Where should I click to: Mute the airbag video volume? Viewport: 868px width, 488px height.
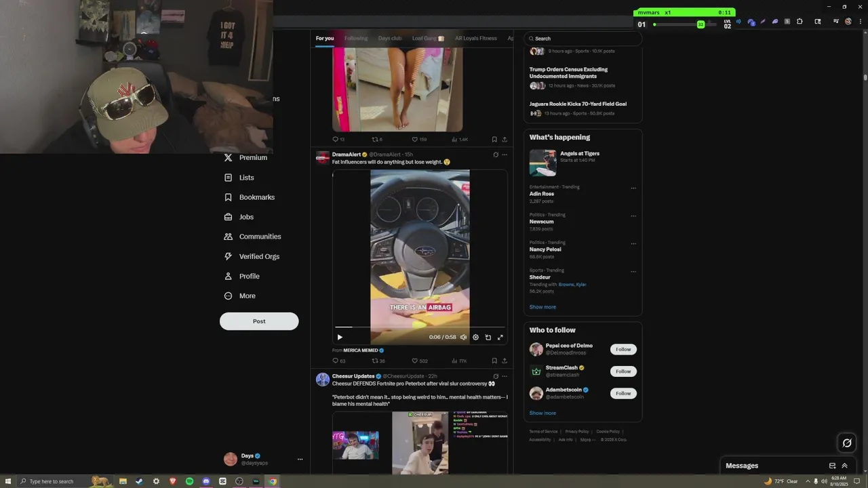(463, 337)
